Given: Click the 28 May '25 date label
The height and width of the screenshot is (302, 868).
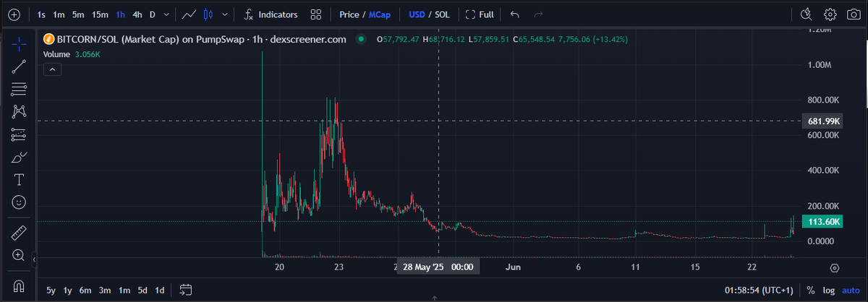Looking at the screenshot, I should click(x=439, y=267).
